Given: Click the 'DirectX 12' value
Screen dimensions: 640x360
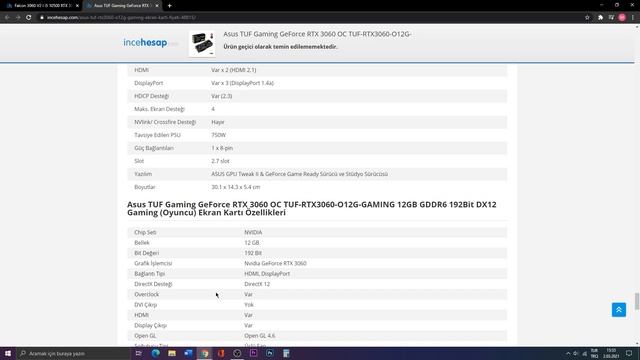Looking at the screenshot, I should [257, 284].
